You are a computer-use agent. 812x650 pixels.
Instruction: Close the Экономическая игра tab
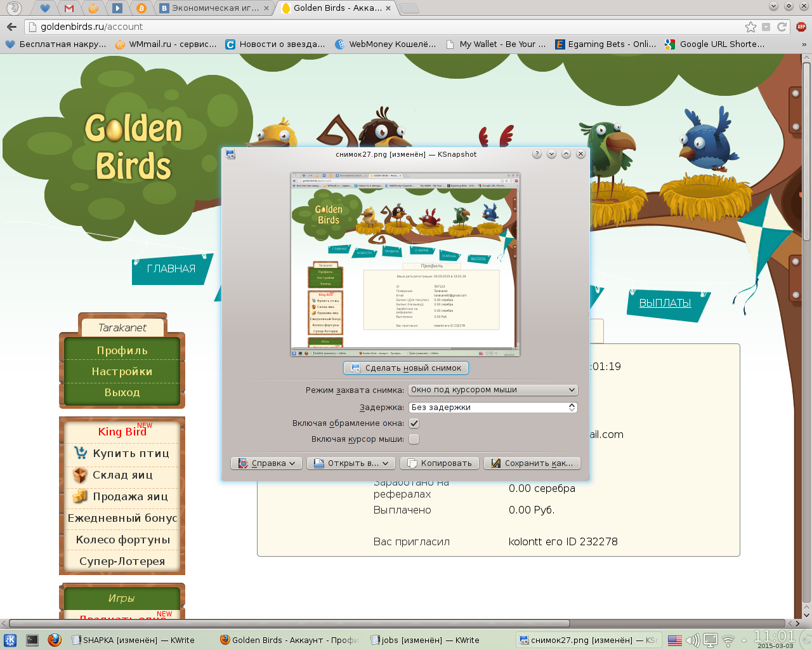pyautogui.click(x=266, y=8)
